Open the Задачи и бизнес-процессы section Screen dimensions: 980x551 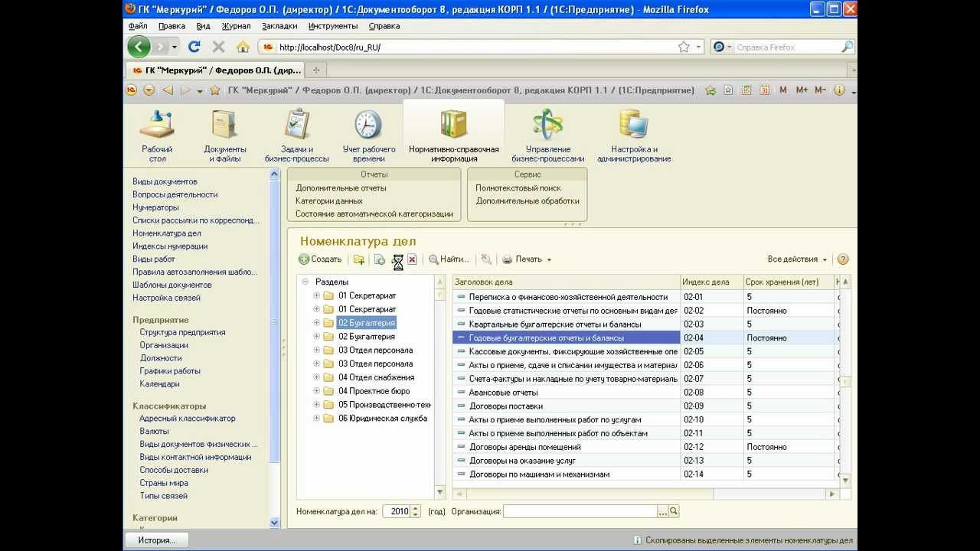click(x=297, y=135)
